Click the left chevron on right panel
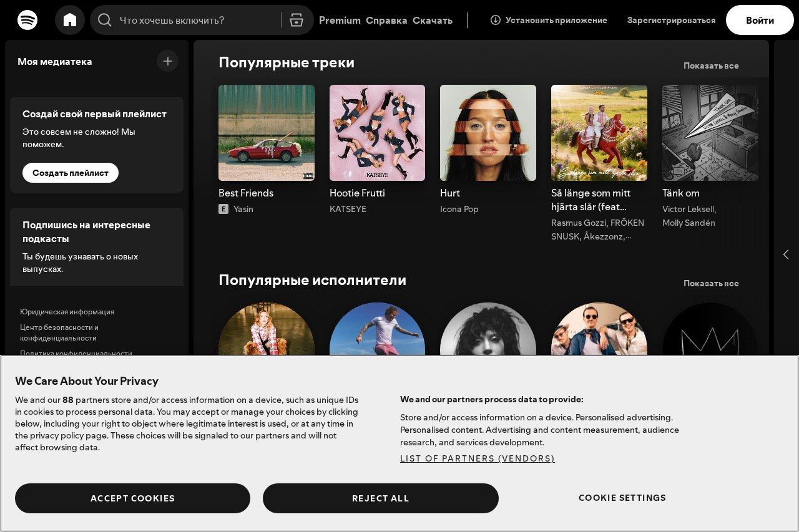 [x=786, y=254]
